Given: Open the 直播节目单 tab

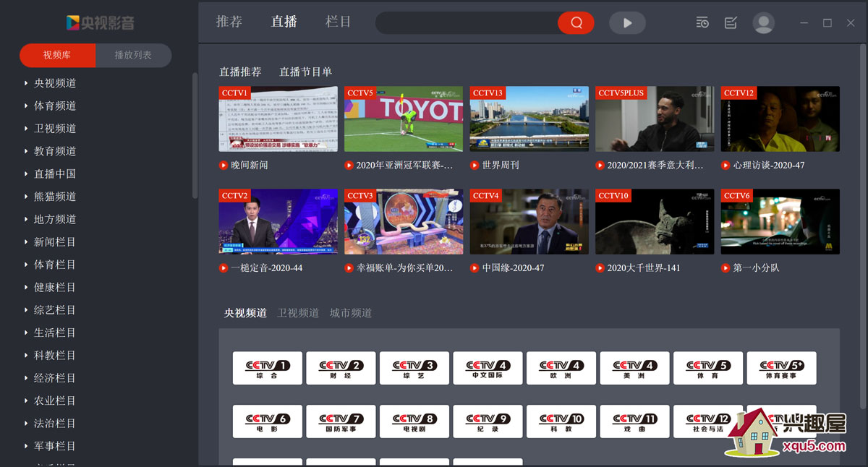Looking at the screenshot, I should pos(306,72).
